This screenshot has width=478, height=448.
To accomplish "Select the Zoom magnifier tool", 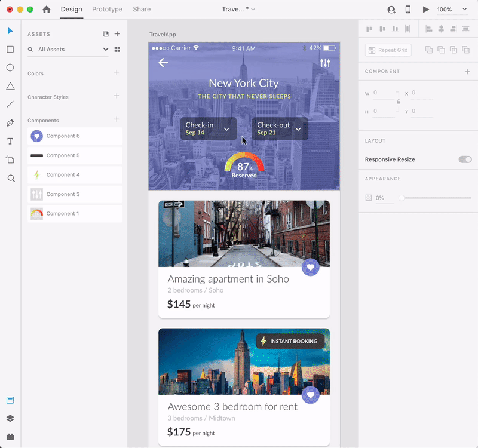I will 10,178.
